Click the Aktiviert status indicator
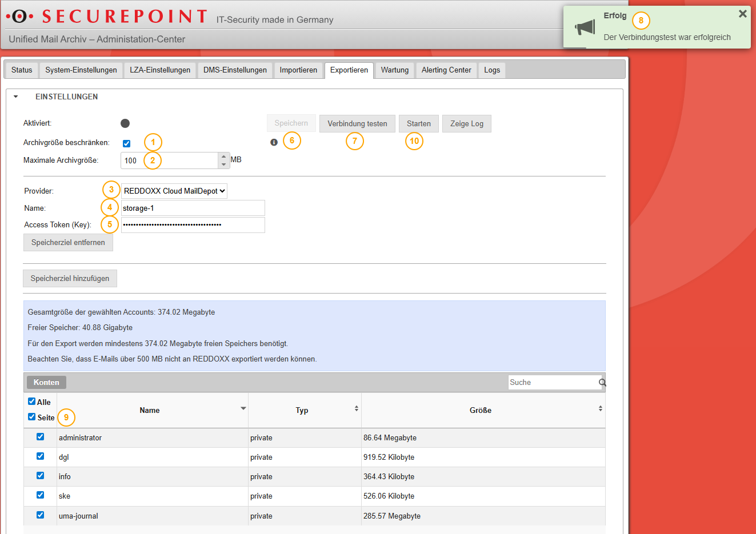Screen dimensions: 756x534 point(125,123)
